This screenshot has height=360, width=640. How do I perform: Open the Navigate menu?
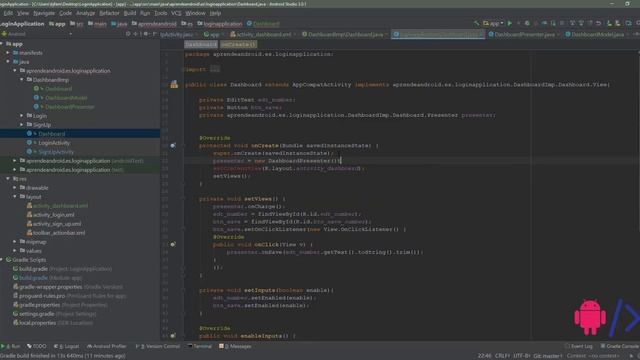click(44, 13)
